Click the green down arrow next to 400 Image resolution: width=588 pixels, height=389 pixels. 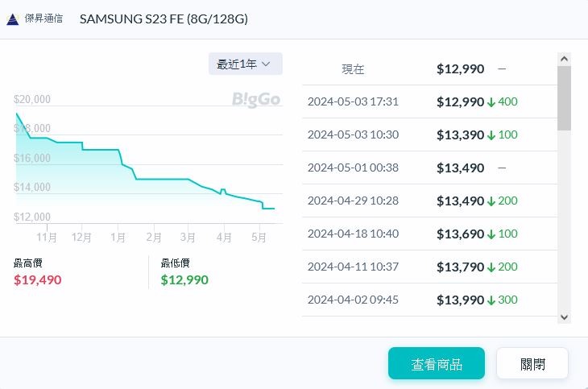491,102
